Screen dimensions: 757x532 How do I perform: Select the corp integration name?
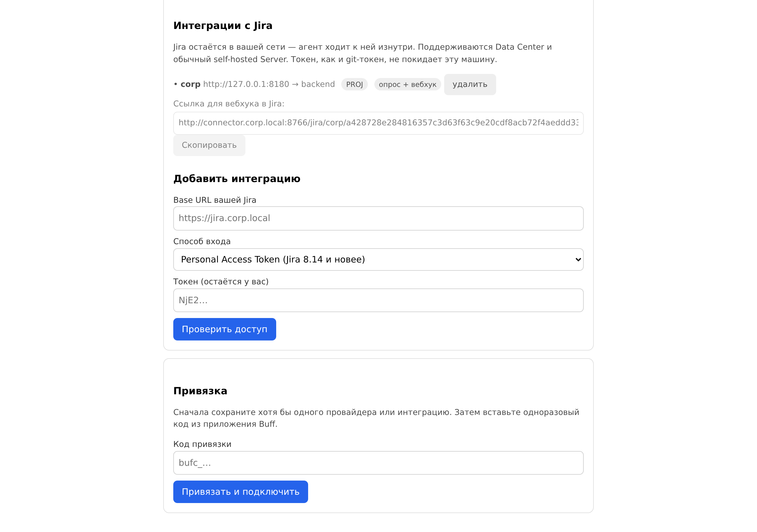(190, 84)
